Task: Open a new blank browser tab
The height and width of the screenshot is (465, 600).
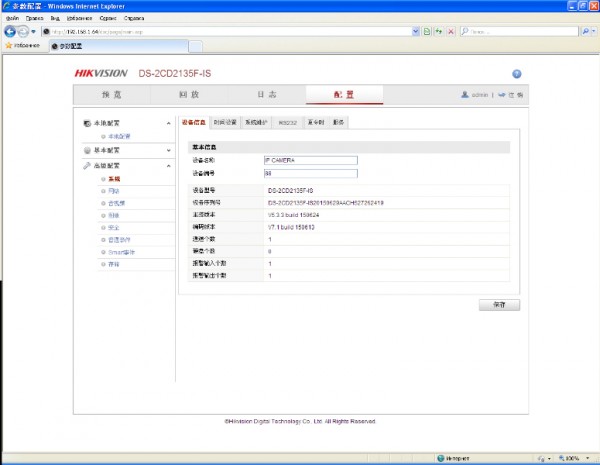Action: (196, 46)
